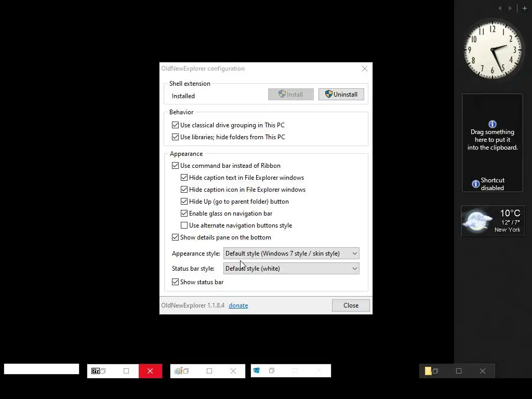Click the blank white minimized window bar
This screenshot has height=399, width=532.
(x=42, y=369)
